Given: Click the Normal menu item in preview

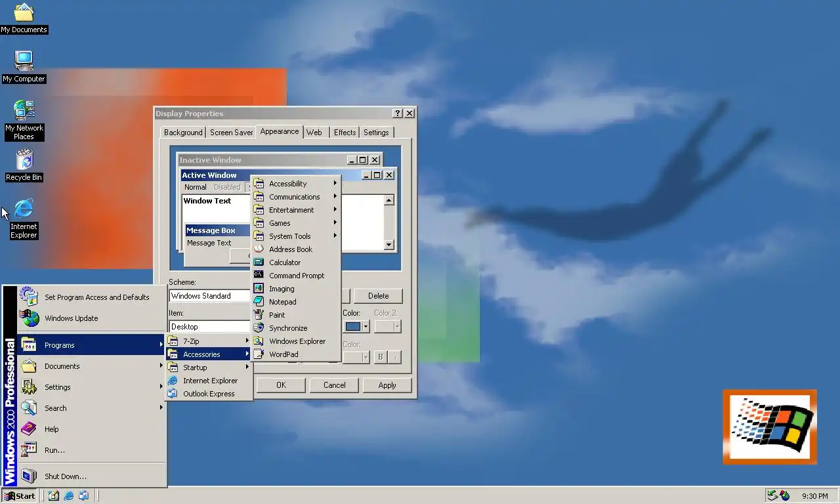Looking at the screenshot, I should [196, 187].
